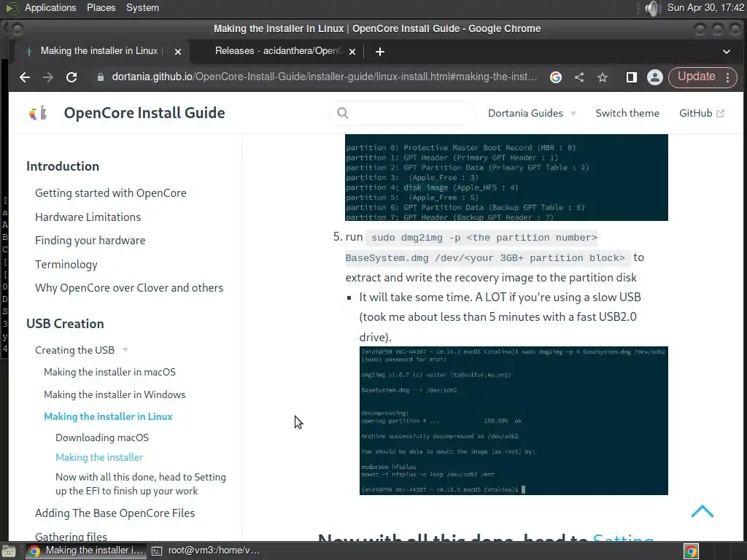747x560 pixels.
Task: Select Making the installer in Linux sidebar link
Action: (108, 416)
